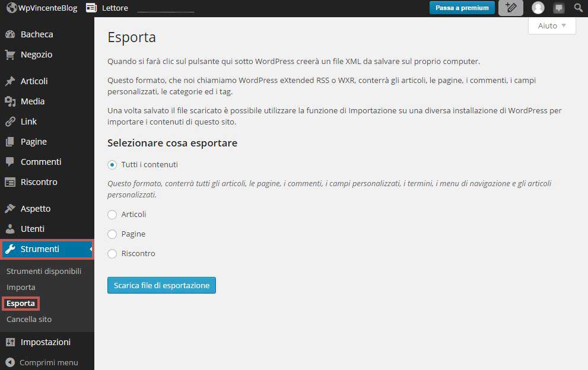The height and width of the screenshot is (370, 588).
Task: Open the Pagine sidebar menu label
Action: click(x=34, y=142)
